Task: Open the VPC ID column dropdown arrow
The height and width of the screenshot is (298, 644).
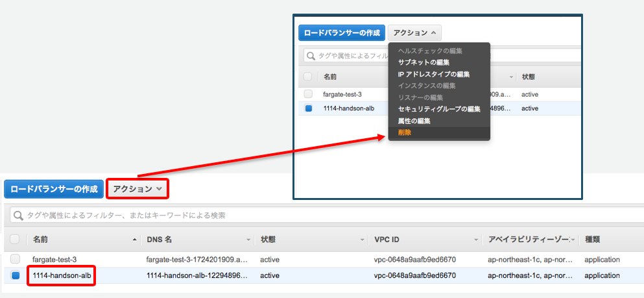Action: [x=476, y=240]
